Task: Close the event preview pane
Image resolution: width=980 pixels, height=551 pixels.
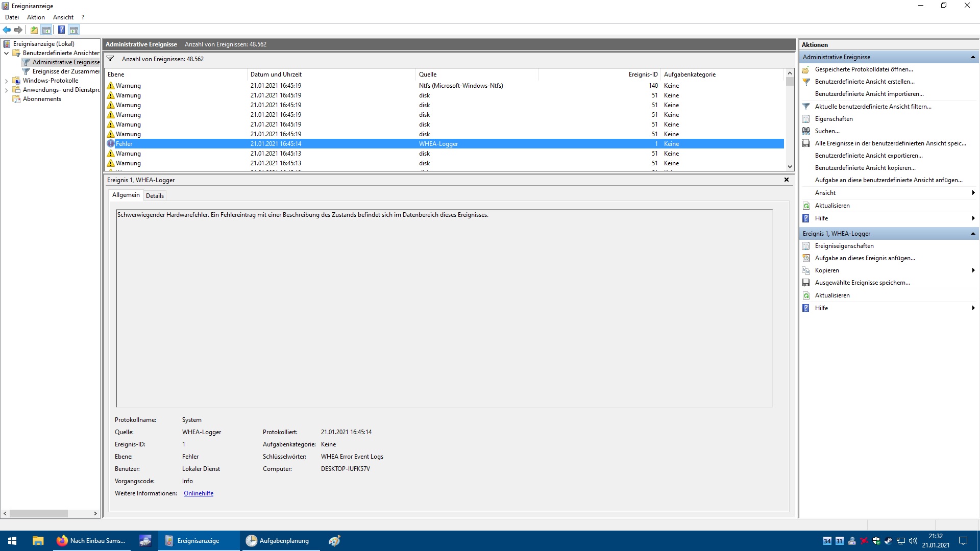Action: coord(786,180)
